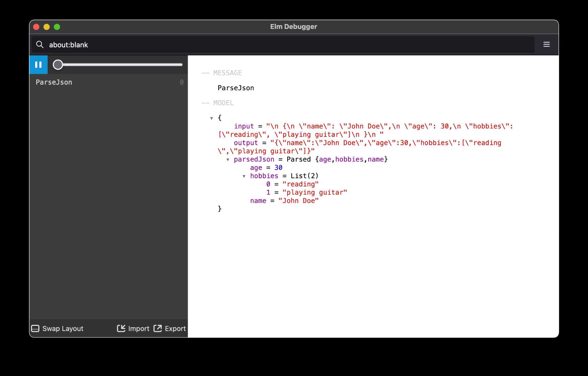The image size is (588, 376).
Task: Click the input field name
Action: pyautogui.click(x=244, y=126)
